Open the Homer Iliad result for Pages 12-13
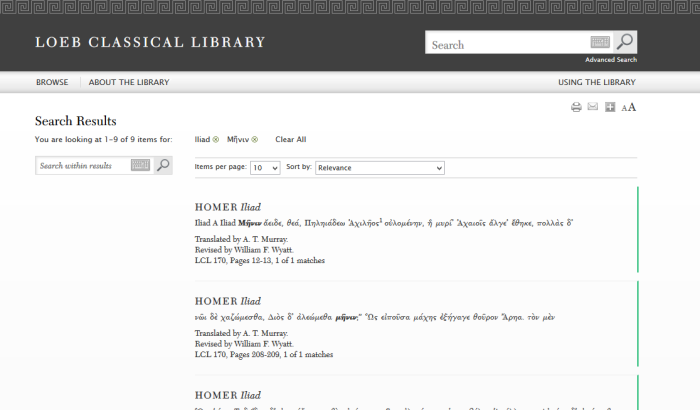Viewport: 700px width, 410px height. [228, 207]
